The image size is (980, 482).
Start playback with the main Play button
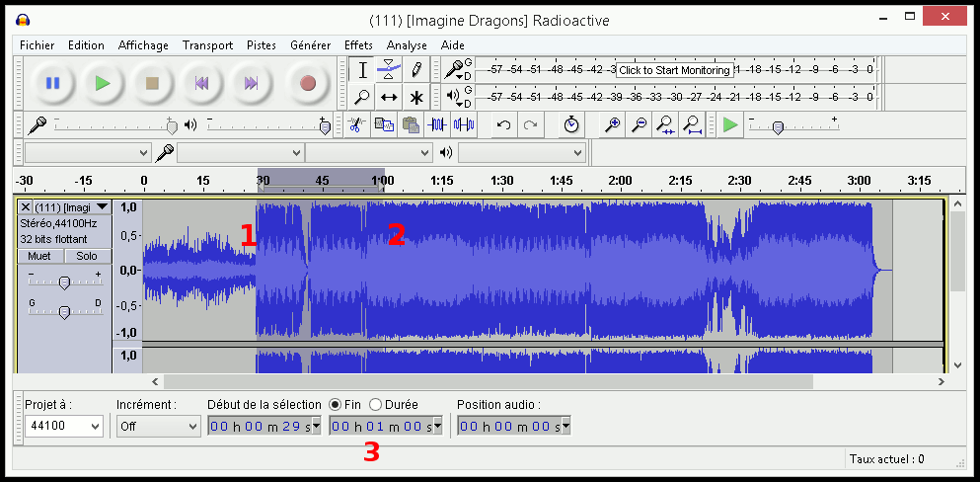[103, 83]
